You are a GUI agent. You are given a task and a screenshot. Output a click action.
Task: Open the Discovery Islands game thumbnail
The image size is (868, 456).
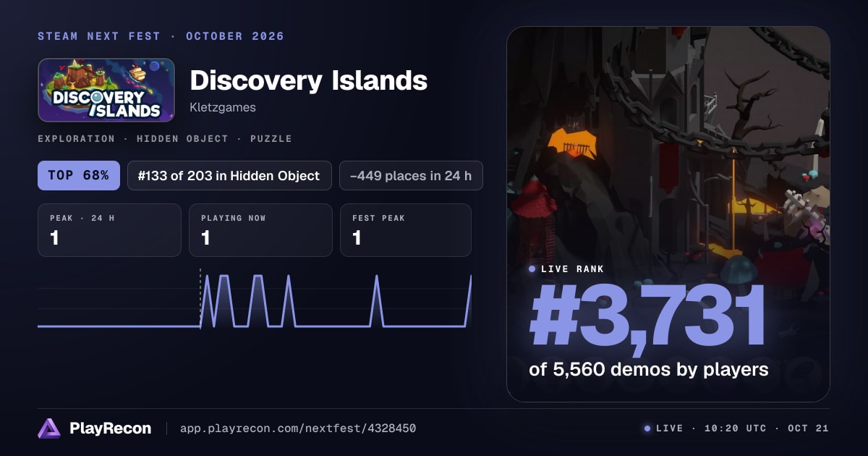click(106, 90)
